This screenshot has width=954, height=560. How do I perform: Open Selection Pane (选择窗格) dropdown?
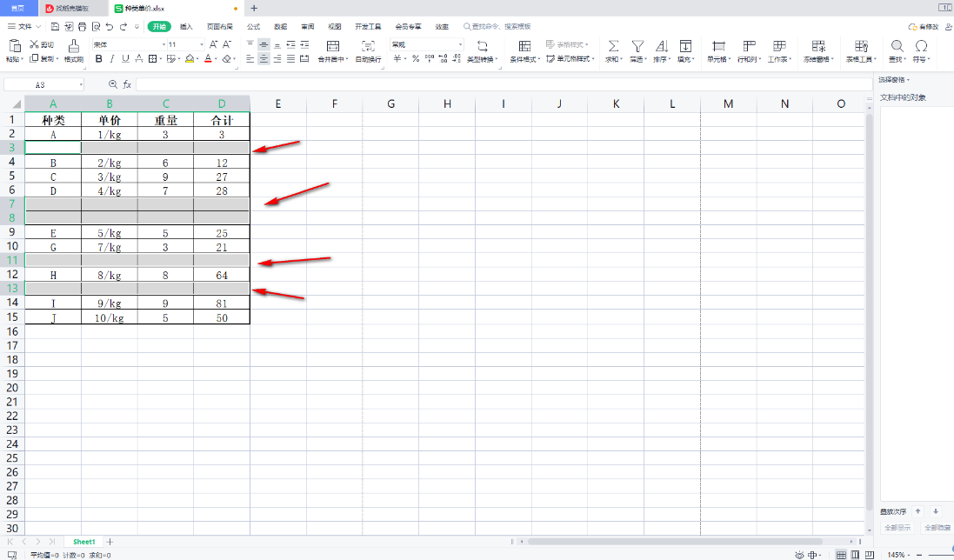click(x=894, y=80)
